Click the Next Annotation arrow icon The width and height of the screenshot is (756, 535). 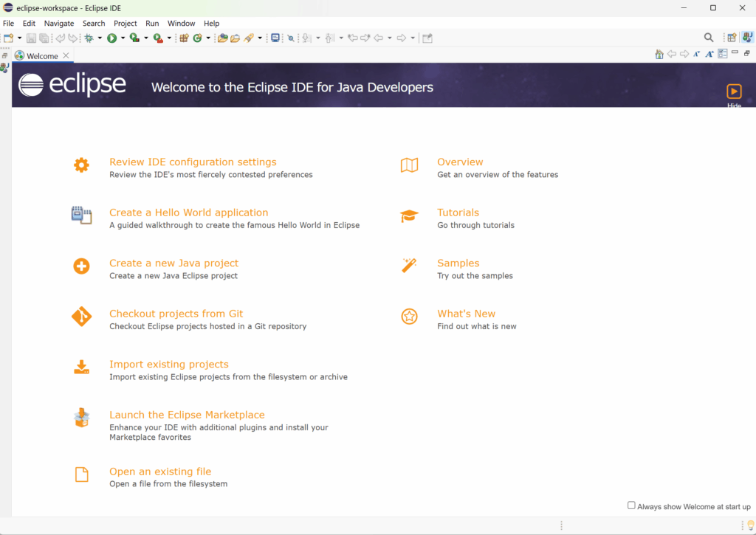pyautogui.click(x=307, y=38)
